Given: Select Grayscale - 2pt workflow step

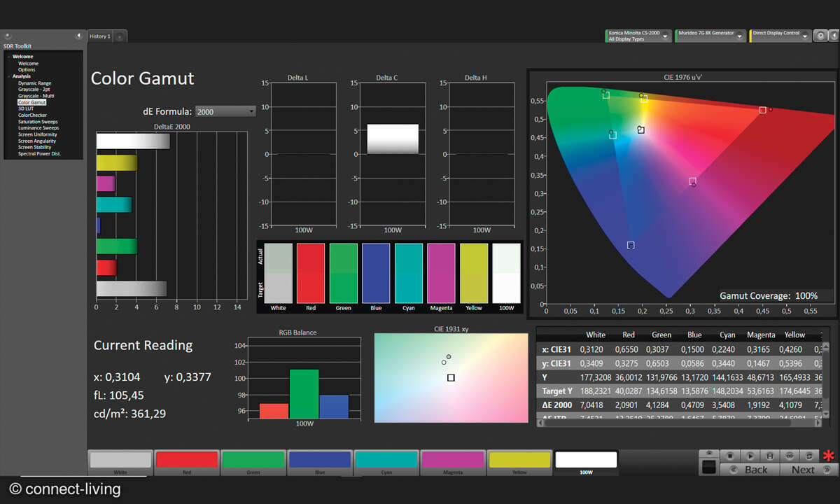Looking at the screenshot, I should (34, 90).
